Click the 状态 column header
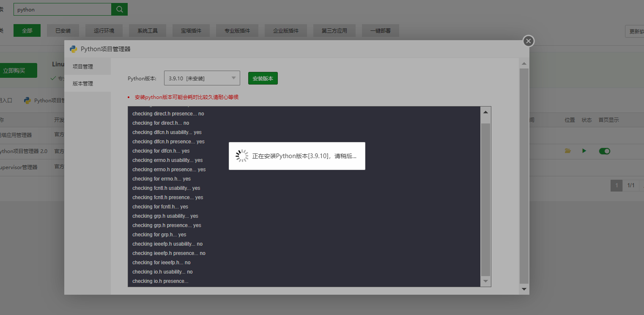The width and height of the screenshot is (644, 315). pos(586,120)
